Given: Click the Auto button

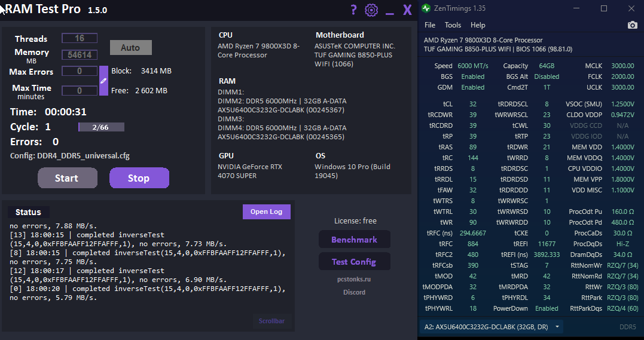Looking at the screenshot, I should 130,48.
